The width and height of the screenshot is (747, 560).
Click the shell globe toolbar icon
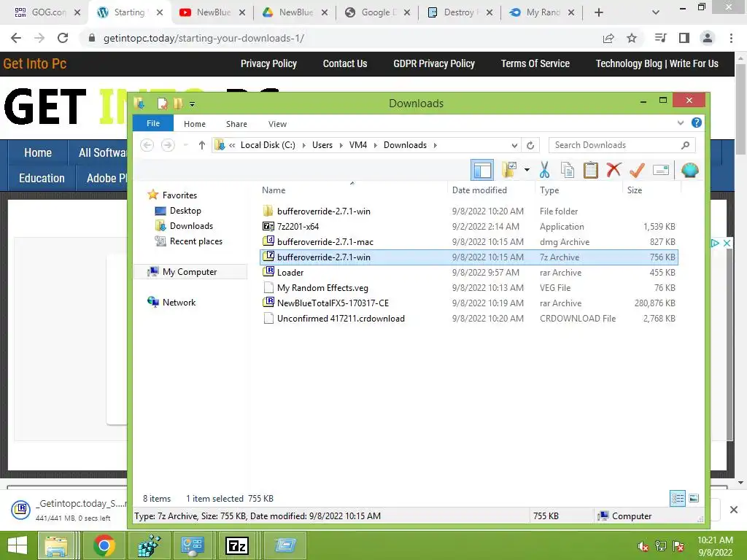click(x=689, y=170)
